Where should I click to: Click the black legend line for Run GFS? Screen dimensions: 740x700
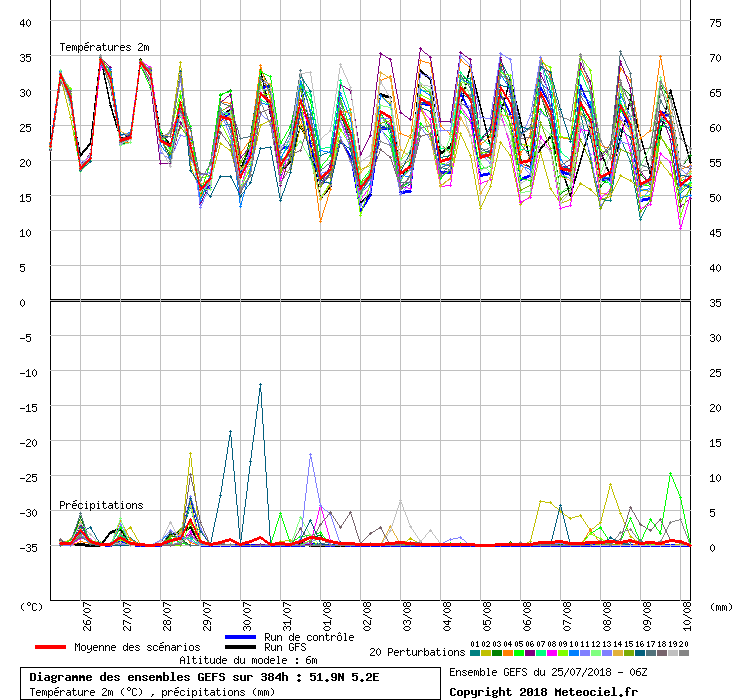240,647
